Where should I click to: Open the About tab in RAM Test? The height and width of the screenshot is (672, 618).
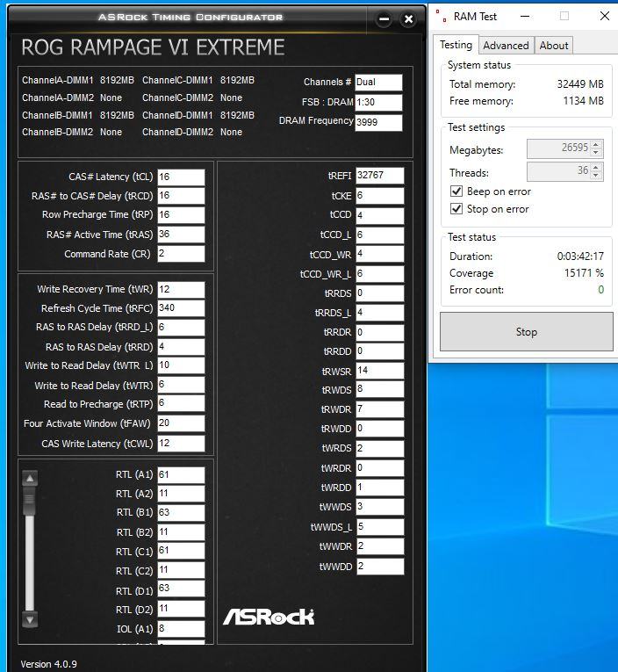tap(554, 46)
